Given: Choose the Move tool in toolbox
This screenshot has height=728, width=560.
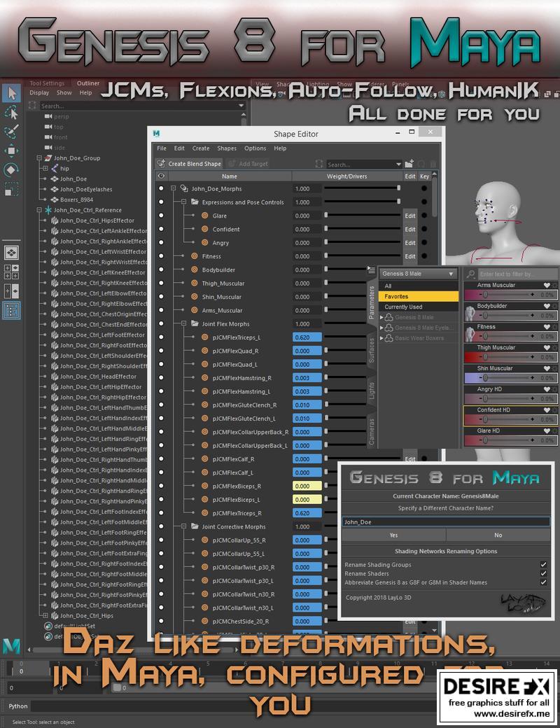Looking at the screenshot, I should [11, 150].
